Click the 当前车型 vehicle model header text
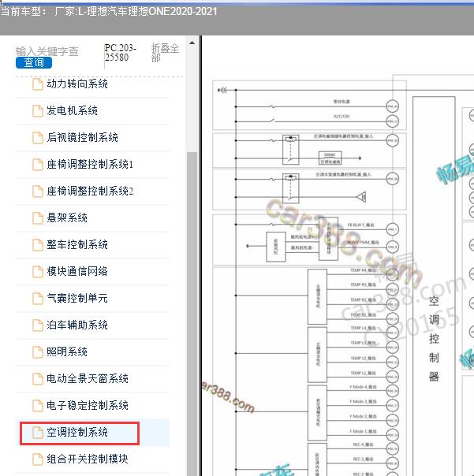Image resolution: width=474 pixels, height=476 pixels. [x=109, y=12]
